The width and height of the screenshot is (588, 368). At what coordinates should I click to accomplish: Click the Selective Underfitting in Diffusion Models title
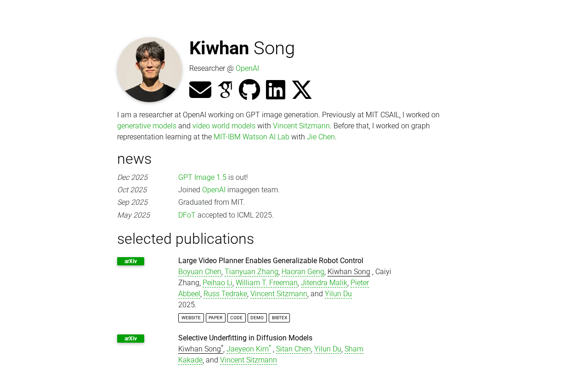245,338
